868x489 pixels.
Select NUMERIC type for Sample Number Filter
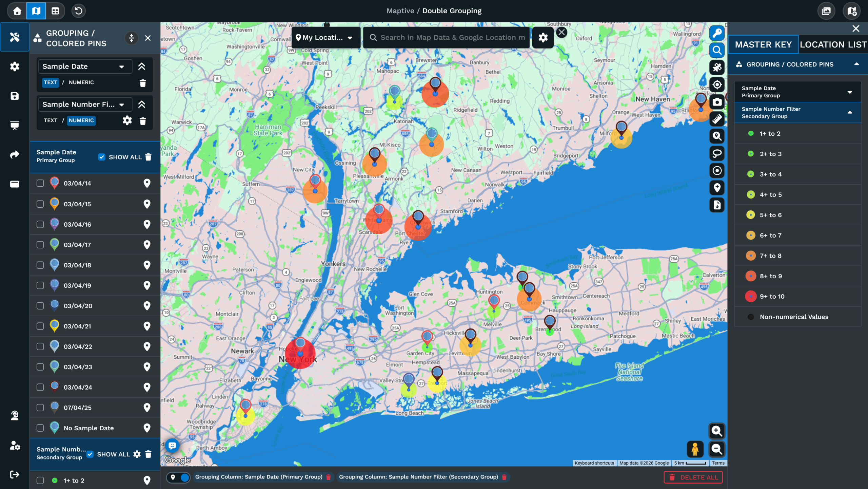81,120
